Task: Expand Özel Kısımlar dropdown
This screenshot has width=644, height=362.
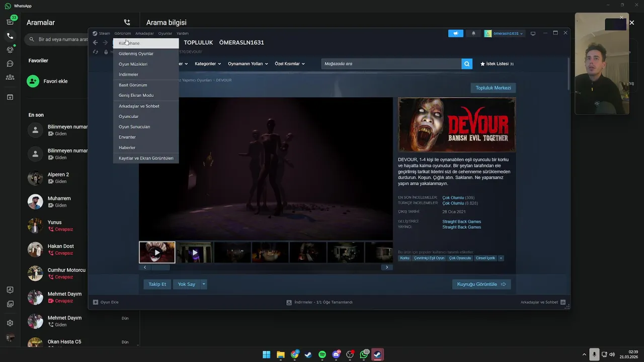Action: point(290,64)
